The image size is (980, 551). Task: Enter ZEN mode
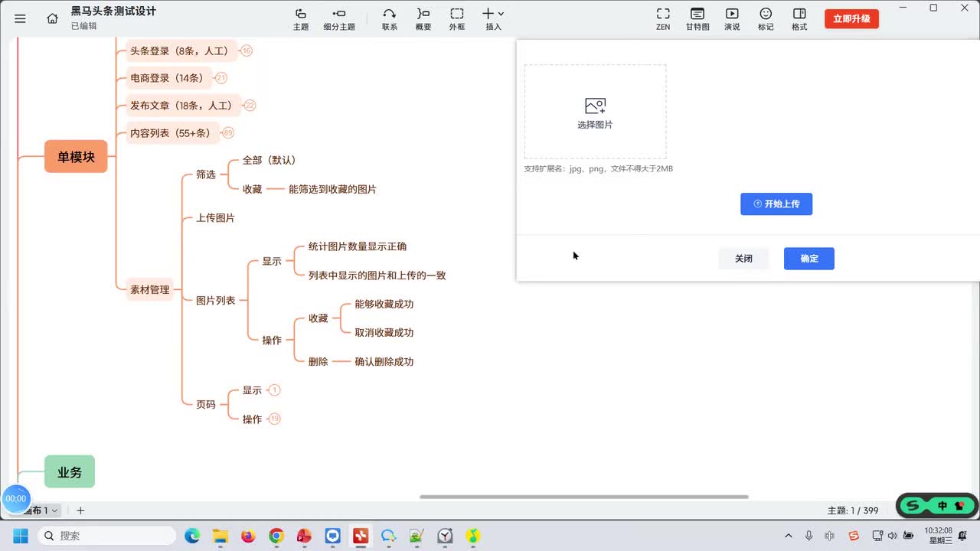tap(663, 19)
